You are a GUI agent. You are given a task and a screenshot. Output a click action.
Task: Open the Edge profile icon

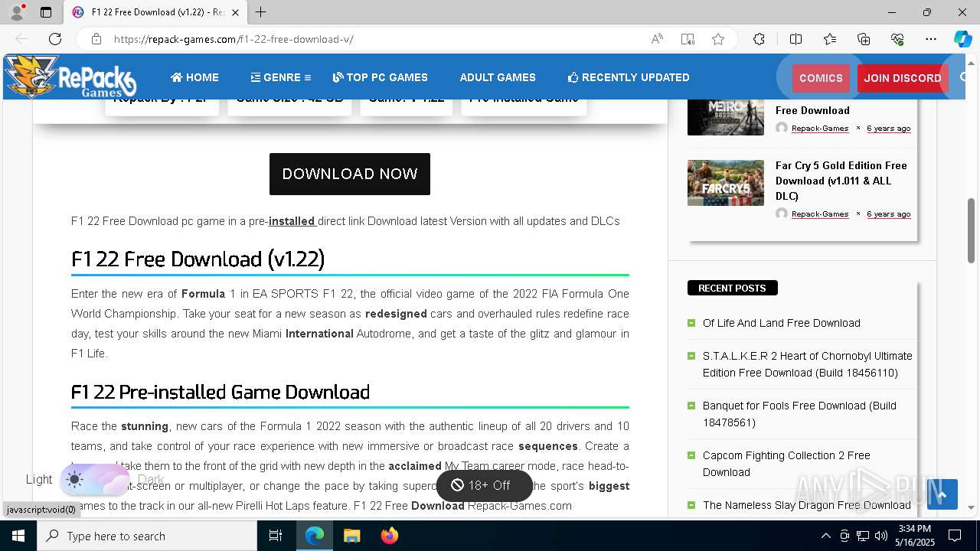[17, 12]
